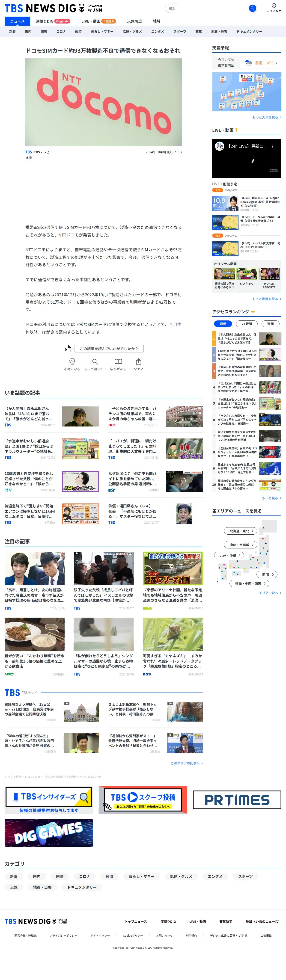Click play badge on 袴田巌さんの無罪 story thumbnail
The width and height of the screenshot is (286, 980).
pos(170,703)
